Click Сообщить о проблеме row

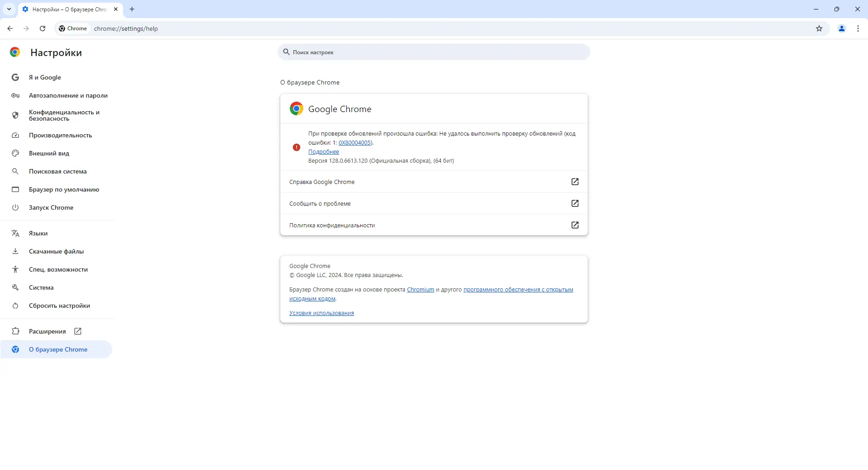click(434, 203)
